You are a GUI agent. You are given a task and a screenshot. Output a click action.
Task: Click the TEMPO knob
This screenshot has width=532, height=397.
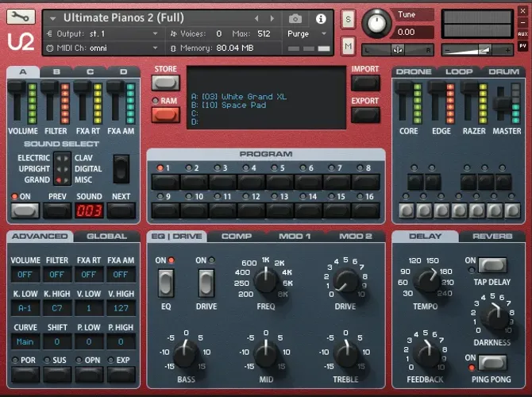pos(426,280)
